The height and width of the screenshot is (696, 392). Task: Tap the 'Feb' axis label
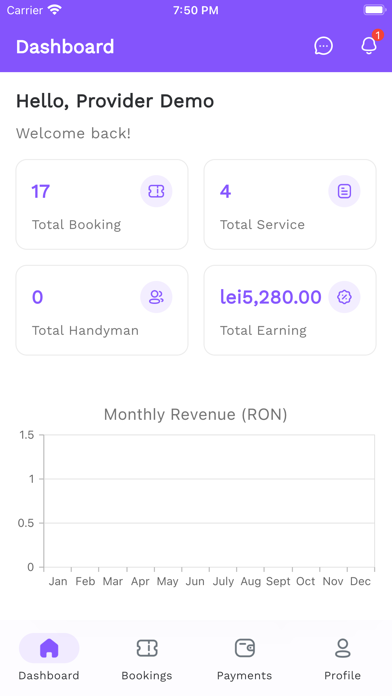[85, 581]
